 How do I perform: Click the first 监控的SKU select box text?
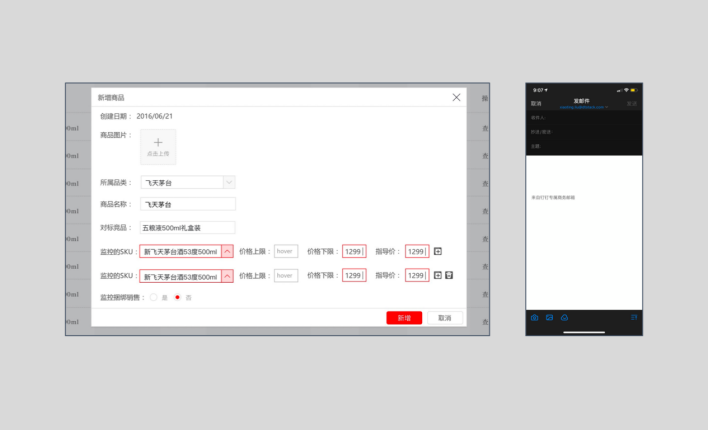[x=181, y=252]
